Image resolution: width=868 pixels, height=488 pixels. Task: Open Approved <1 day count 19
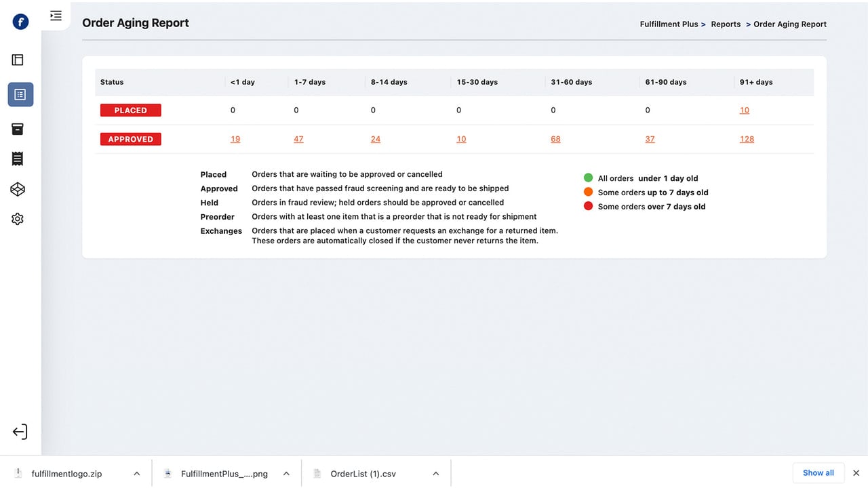pos(235,139)
